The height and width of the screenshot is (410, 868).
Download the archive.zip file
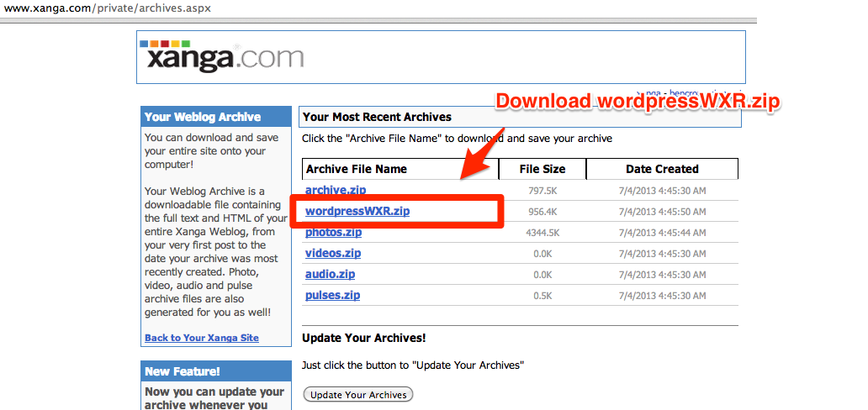tap(336, 190)
